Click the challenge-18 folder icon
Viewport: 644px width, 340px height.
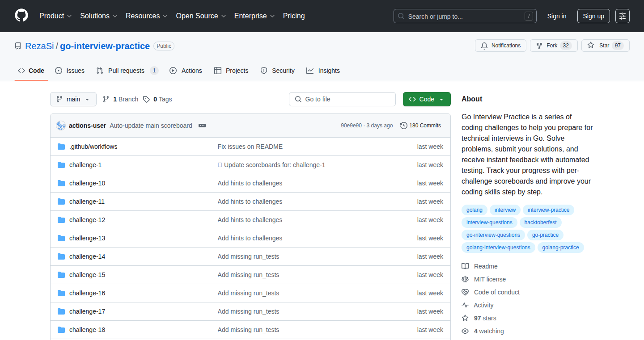[x=61, y=330]
